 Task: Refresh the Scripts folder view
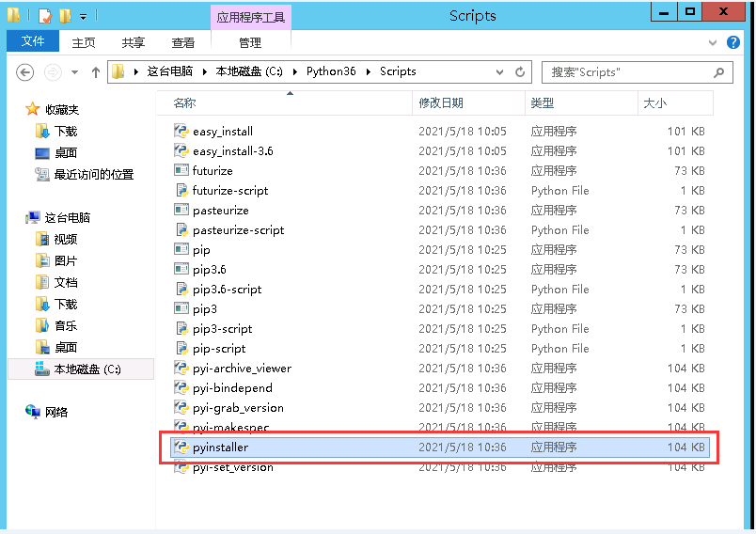click(x=520, y=72)
